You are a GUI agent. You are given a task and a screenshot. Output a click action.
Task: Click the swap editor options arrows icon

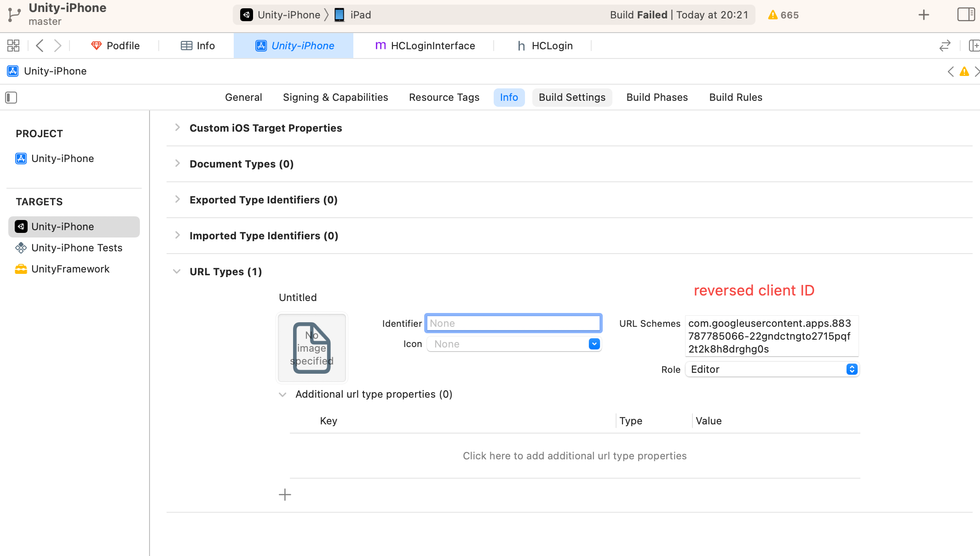(x=945, y=46)
